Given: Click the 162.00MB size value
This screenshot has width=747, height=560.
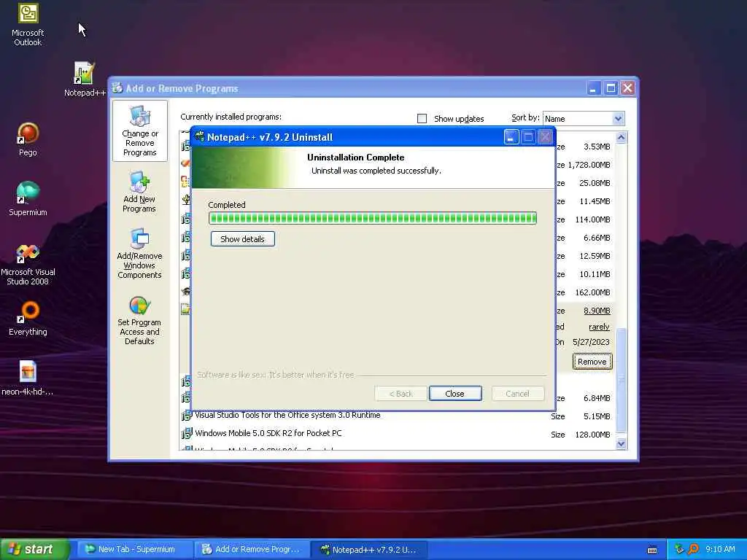Looking at the screenshot, I should click(592, 292).
